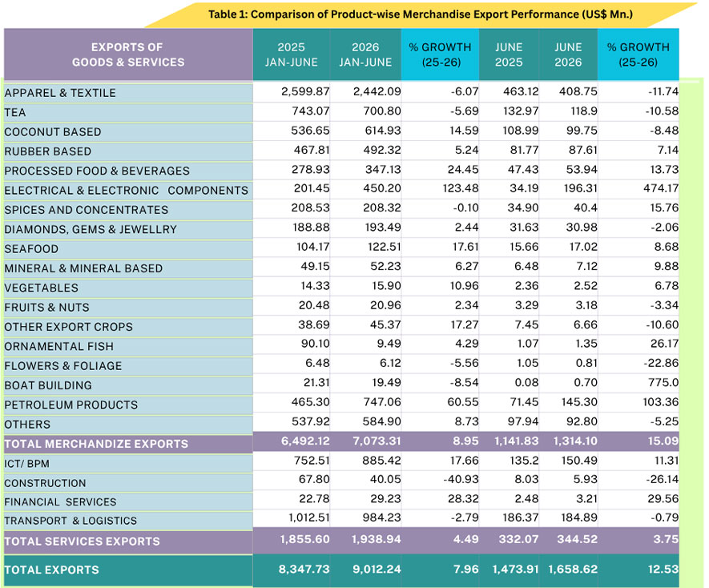
Task: Select the Electrical growth value 123.48
Action: [461, 188]
